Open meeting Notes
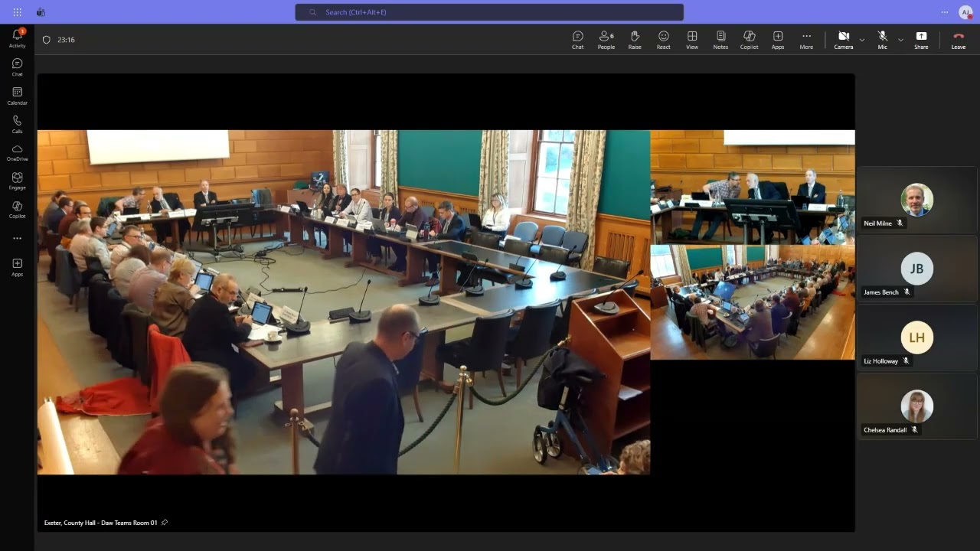The height and width of the screenshot is (551, 980). [x=720, y=40]
